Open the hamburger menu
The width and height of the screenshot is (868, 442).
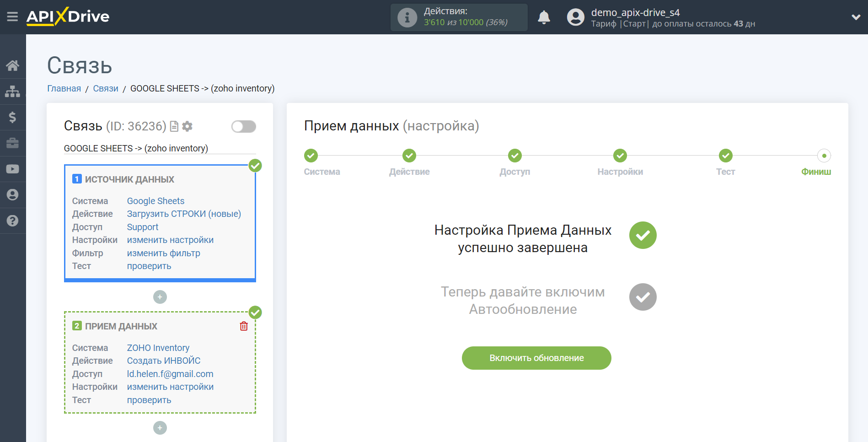click(12, 17)
